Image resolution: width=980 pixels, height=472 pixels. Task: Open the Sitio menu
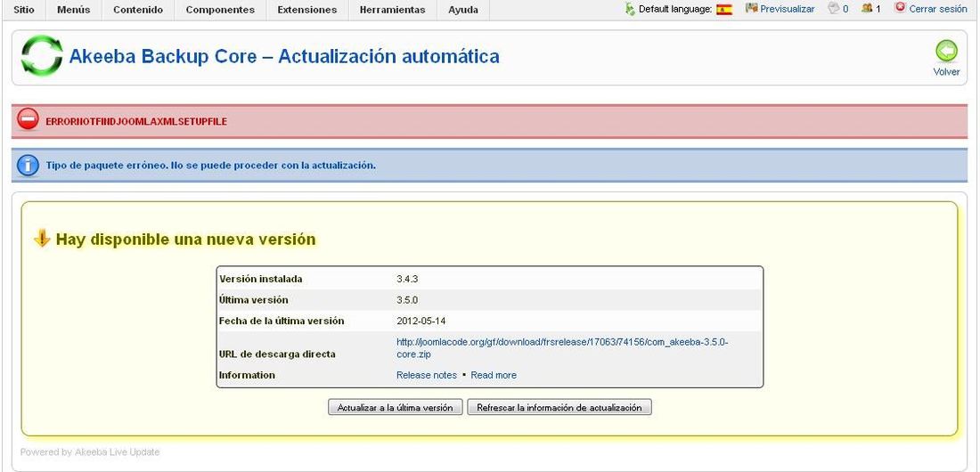(x=24, y=10)
